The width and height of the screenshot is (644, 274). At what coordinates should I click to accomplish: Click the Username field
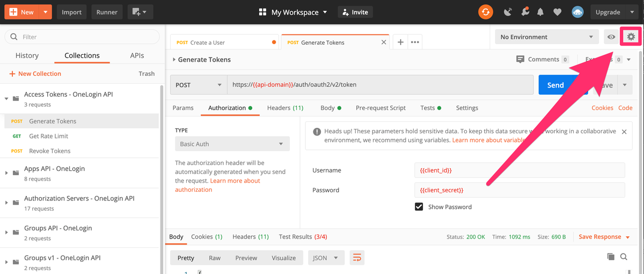(519, 170)
